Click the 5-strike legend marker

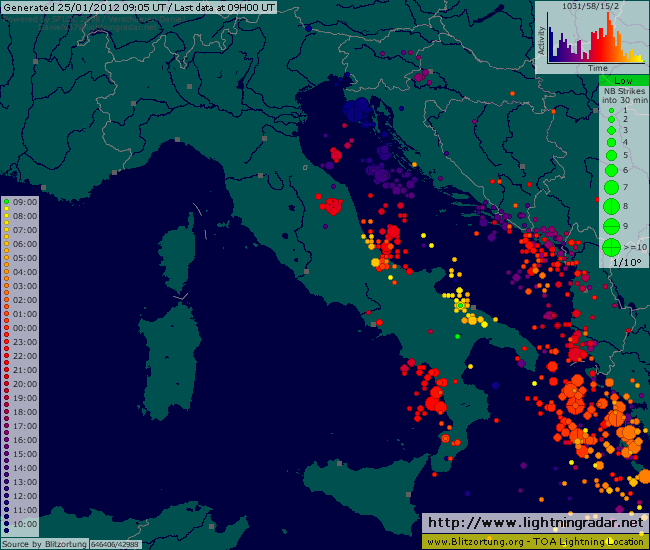coord(611,156)
